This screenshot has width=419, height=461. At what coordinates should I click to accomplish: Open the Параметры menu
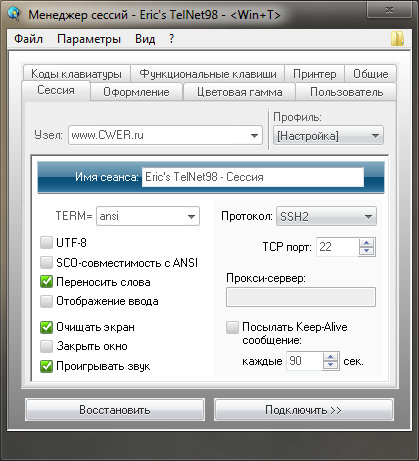point(89,39)
